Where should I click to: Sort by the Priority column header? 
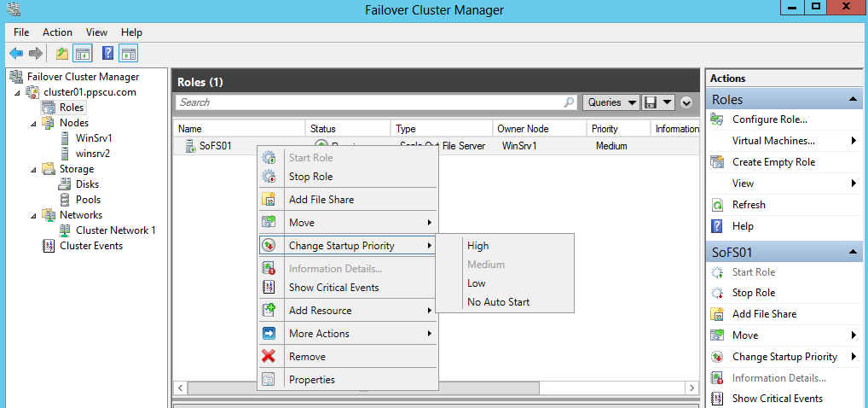click(x=618, y=129)
